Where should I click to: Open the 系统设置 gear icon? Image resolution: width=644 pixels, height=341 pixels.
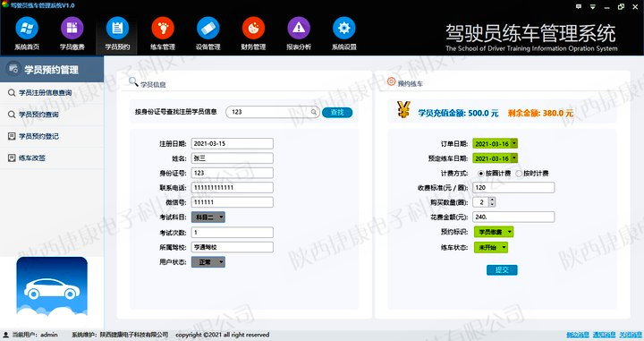343,28
